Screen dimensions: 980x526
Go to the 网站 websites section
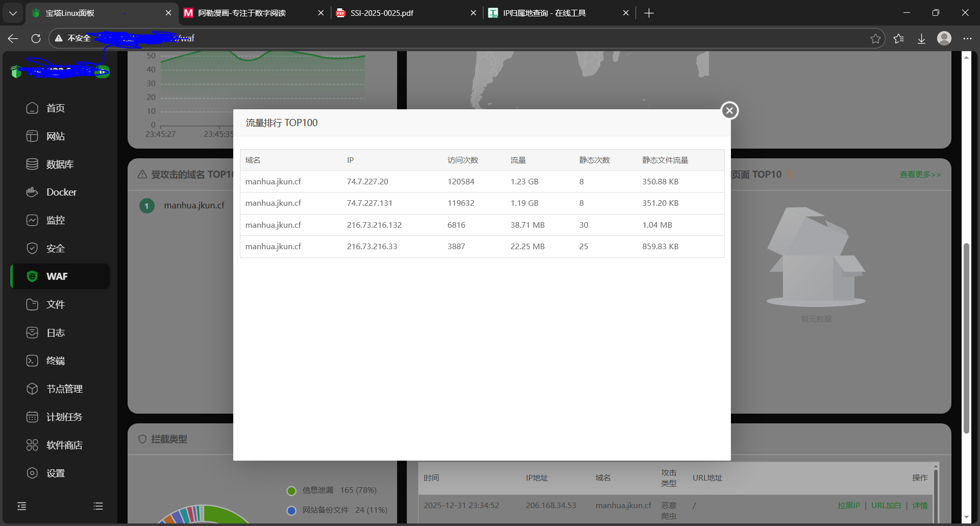(55, 136)
